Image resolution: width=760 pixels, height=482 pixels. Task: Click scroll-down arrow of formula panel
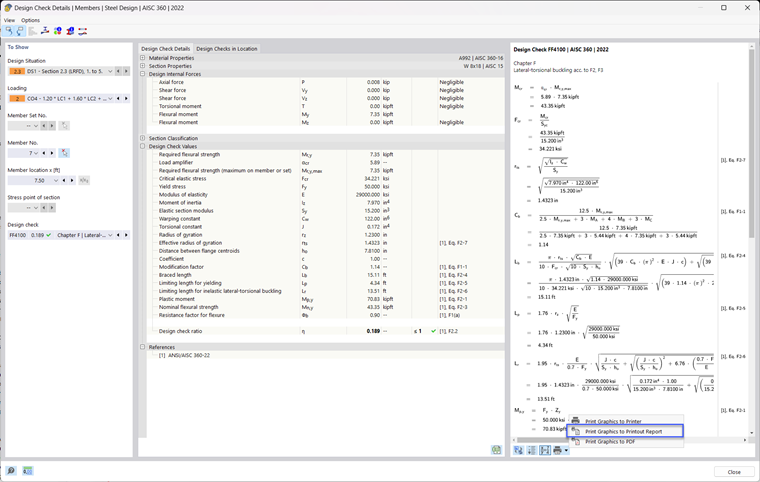[752, 433]
